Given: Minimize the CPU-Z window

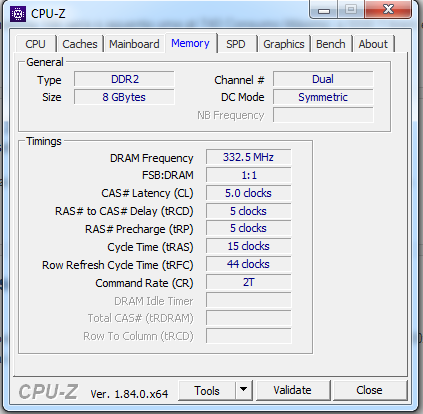Looking at the screenshot, I should coord(324,9).
